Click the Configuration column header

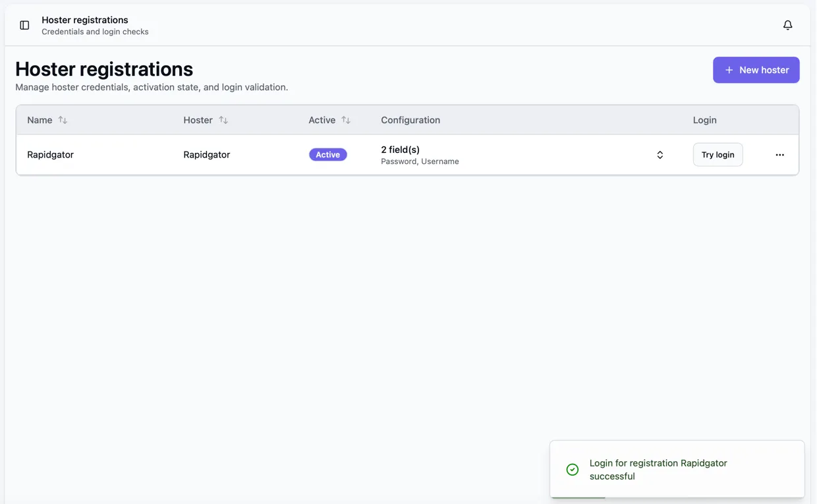click(x=410, y=120)
